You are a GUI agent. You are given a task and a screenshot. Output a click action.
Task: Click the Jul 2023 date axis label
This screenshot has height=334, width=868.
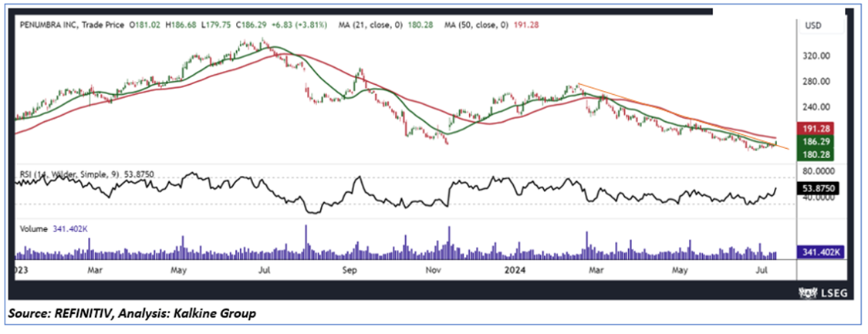coord(264,271)
